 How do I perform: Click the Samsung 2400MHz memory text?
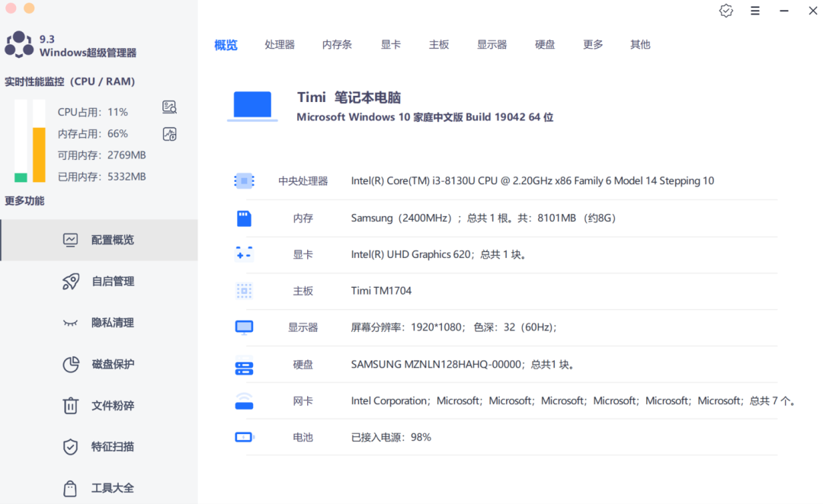pyautogui.click(x=483, y=219)
